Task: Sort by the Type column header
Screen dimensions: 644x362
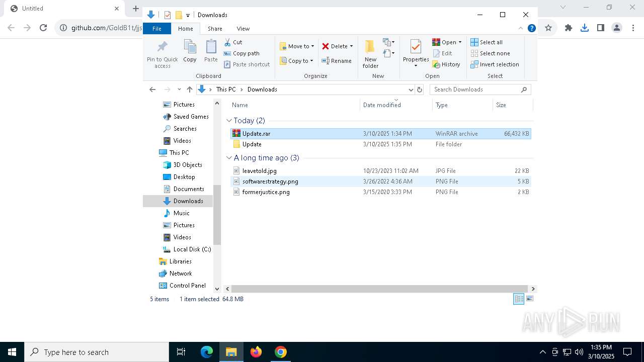Action: 462,105
